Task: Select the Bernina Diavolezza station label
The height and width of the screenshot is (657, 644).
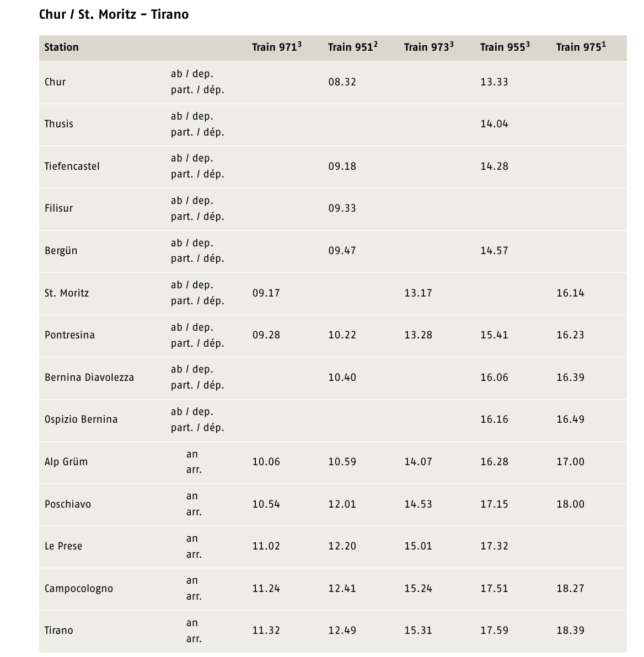Action: (89, 377)
